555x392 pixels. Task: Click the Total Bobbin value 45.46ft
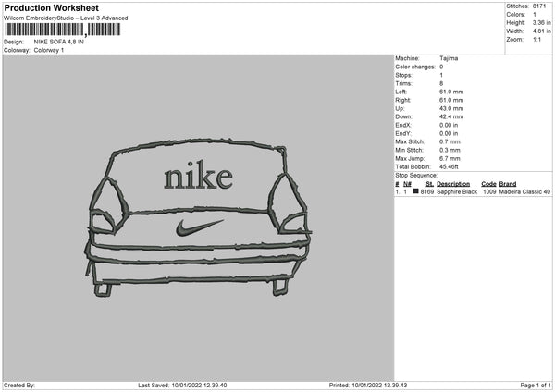click(x=450, y=167)
